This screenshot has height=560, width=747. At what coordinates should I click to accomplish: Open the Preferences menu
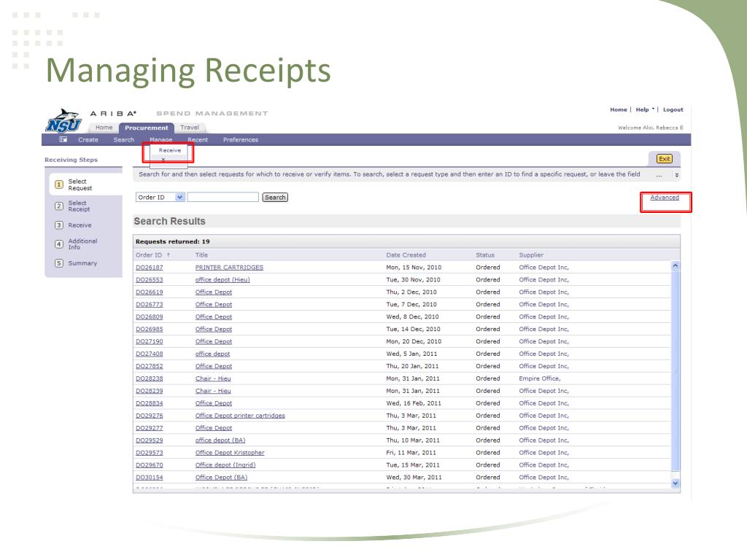pos(241,140)
